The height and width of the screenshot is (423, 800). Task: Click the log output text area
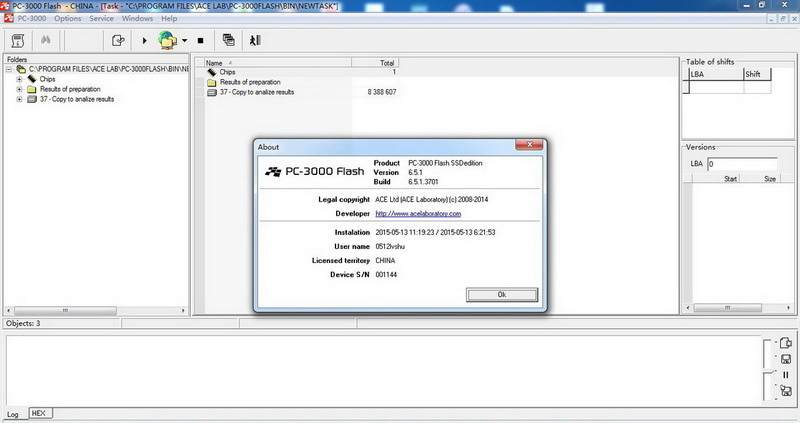click(383, 370)
